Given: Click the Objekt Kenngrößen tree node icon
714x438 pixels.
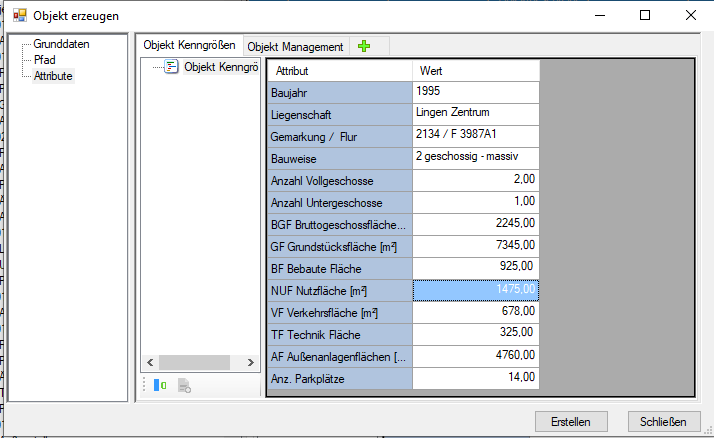Looking at the screenshot, I should (x=171, y=67).
